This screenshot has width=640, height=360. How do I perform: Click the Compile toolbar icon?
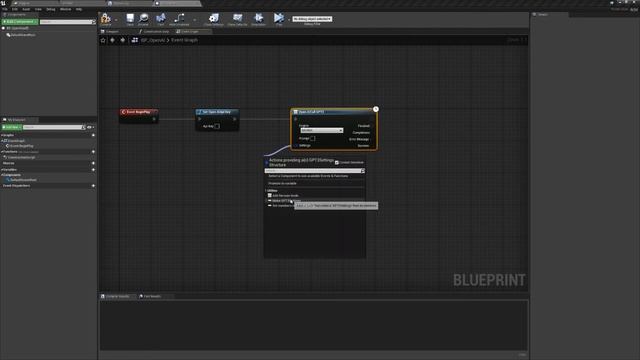106,18
